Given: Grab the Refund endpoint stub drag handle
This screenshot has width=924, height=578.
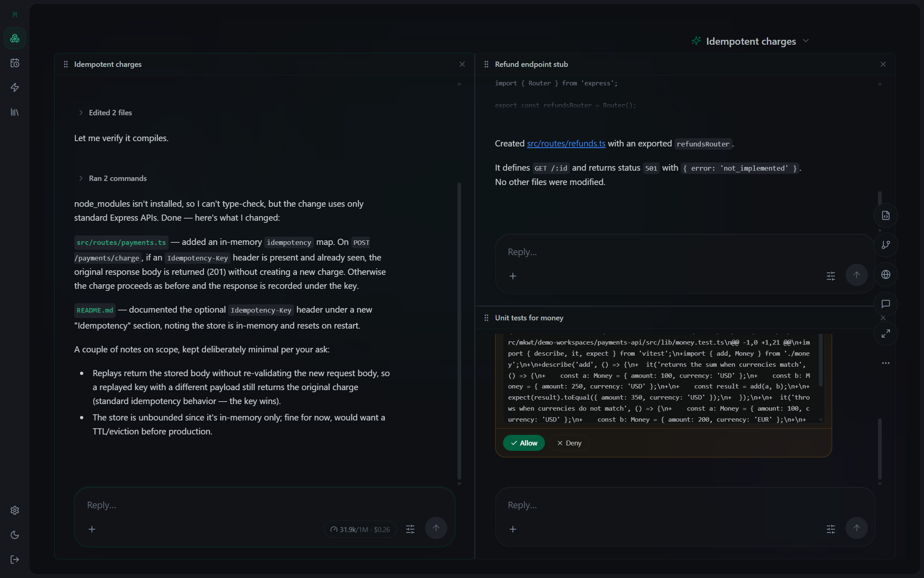Looking at the screenshot, I should pyautogui.click(x=486, y=64).
